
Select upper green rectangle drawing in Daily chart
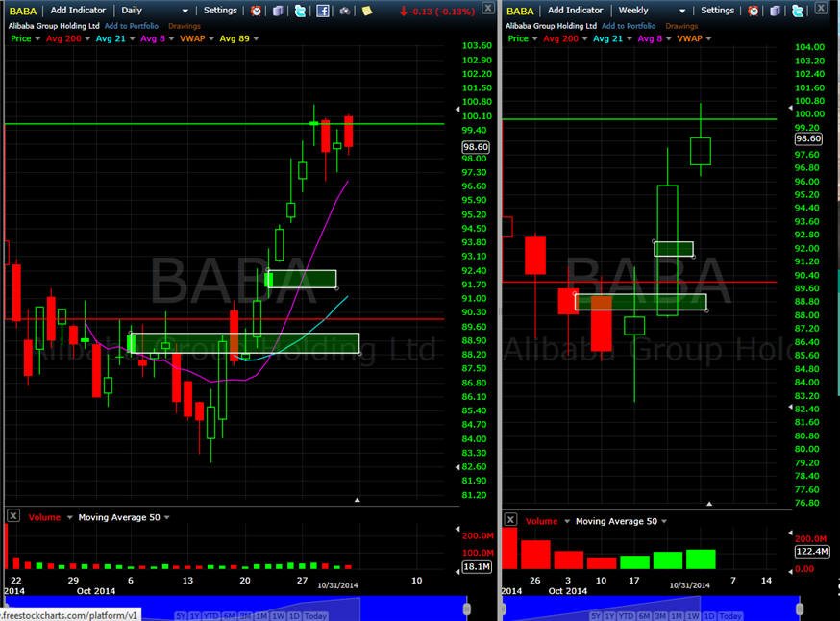tap(301, 279)
